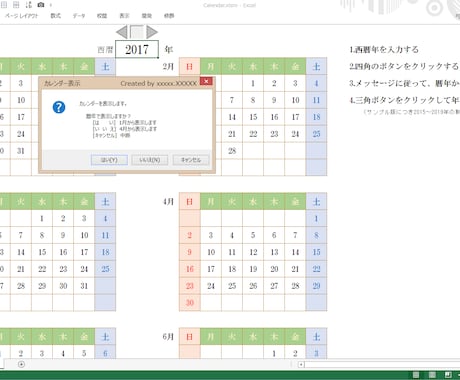
Task: Select March 31 cell in left calendar
Action: tap(84, 286)
